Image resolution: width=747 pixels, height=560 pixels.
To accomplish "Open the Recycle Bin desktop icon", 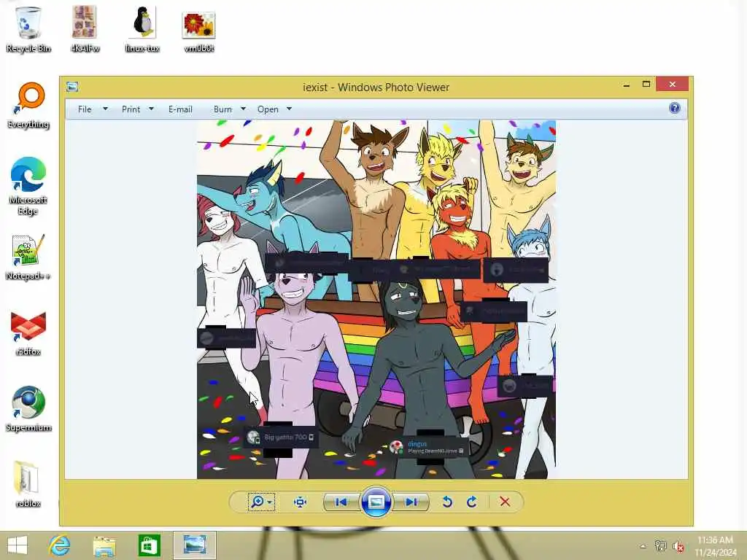I will (28, 28).
